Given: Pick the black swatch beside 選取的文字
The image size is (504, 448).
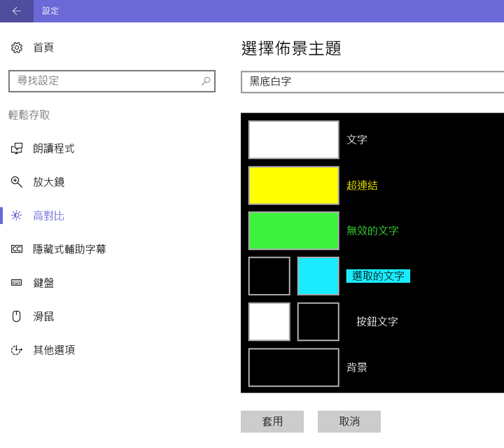Looking at the screenshot, I should [269, 276].
